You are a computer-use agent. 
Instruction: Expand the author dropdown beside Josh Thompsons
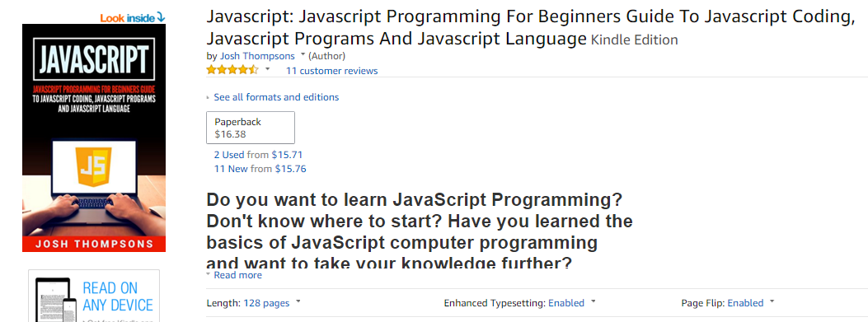pos(303,55)
